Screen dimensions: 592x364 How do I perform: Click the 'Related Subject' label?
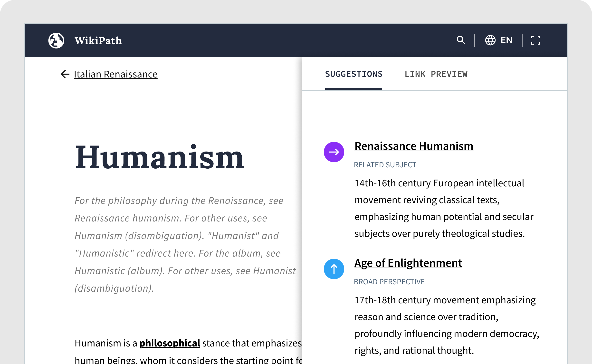(x=385, y=165)
